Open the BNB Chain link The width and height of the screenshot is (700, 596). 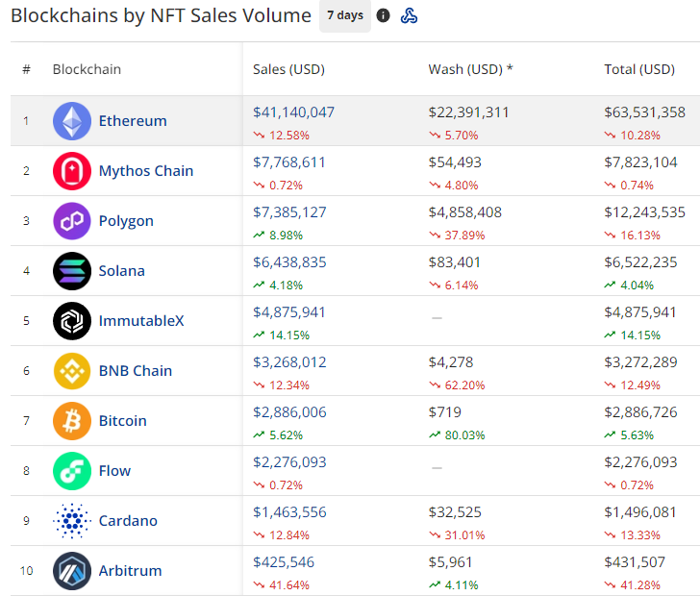[136, 371]
